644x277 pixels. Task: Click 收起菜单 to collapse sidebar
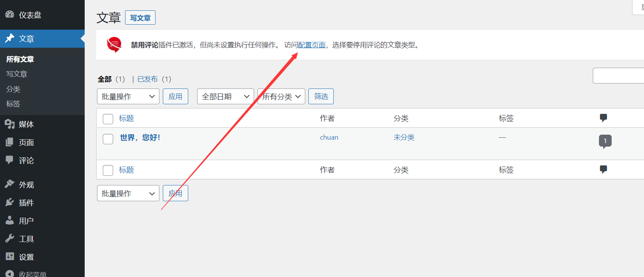[x=33, y=274]
